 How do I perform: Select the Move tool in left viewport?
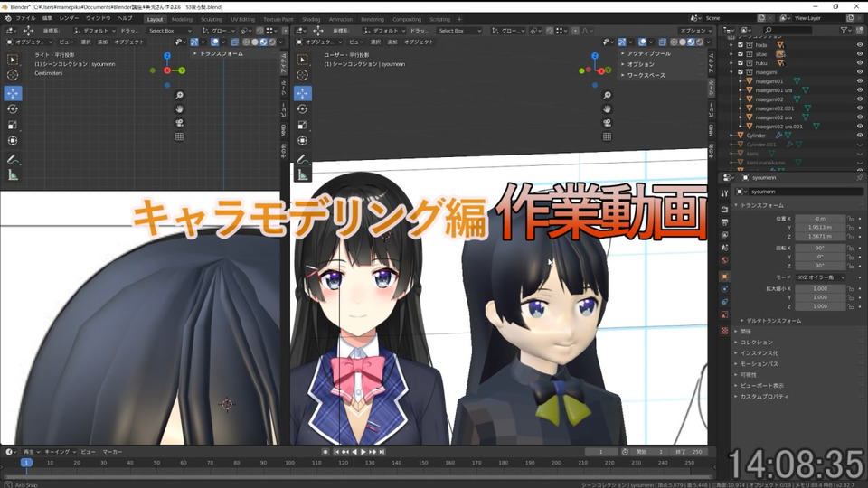[x=12, y=93]
